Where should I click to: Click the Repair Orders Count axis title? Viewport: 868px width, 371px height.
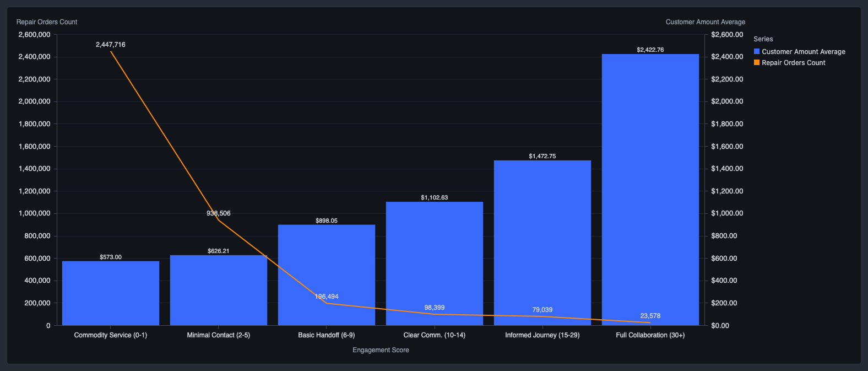pos(47,22)
